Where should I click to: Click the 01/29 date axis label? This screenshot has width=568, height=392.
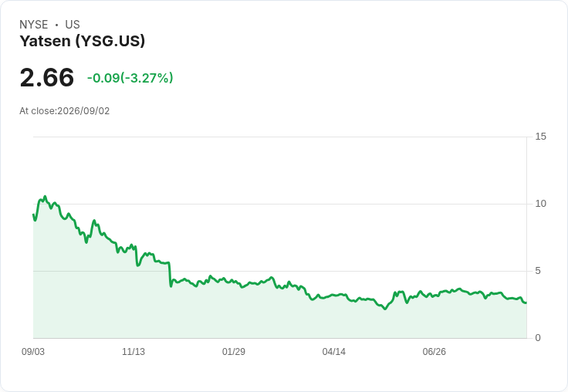(x=234, y=351)
